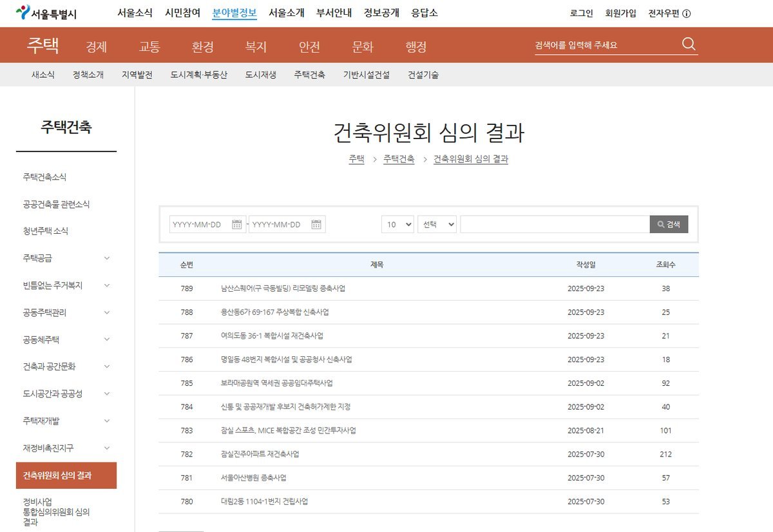
Task: Go to 도시재생 submenu
Action: click(x=261, y=75)
